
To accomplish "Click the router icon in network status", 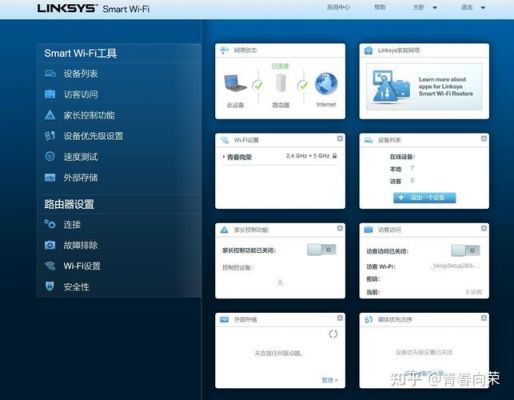I will pos(281,83).
